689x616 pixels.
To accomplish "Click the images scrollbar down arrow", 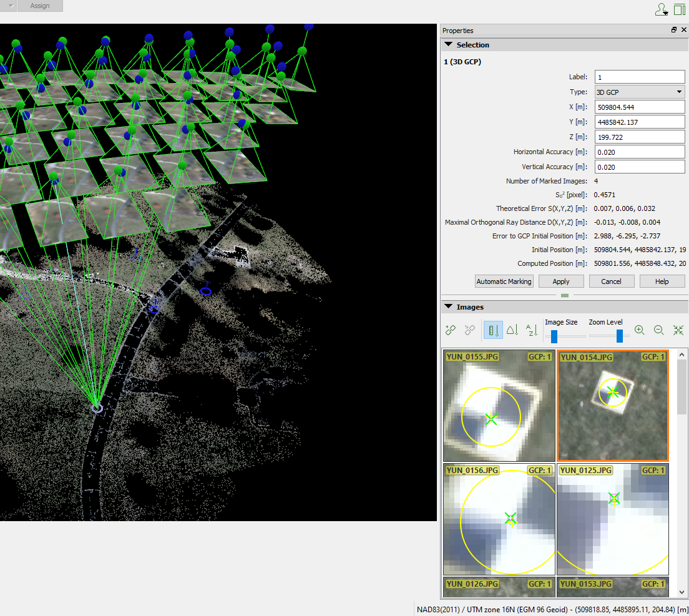I will 682,592.
